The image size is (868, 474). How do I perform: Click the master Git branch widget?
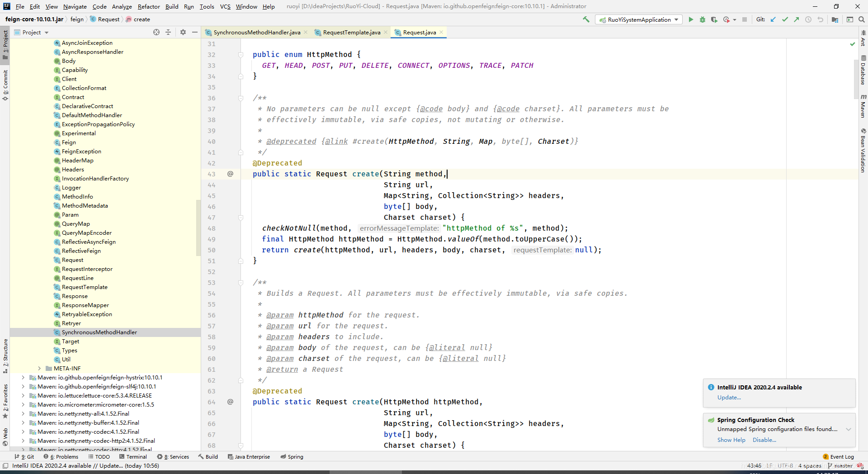tap(840, 466)
